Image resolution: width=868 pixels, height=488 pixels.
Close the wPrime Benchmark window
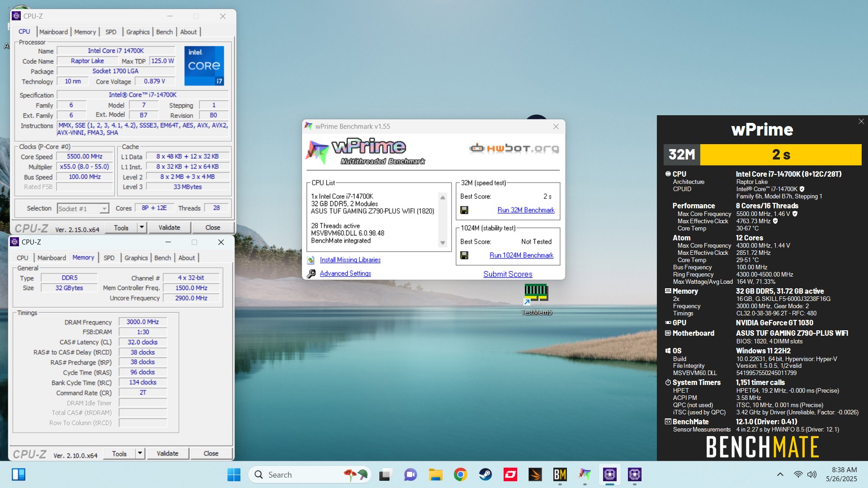[556, 127]
